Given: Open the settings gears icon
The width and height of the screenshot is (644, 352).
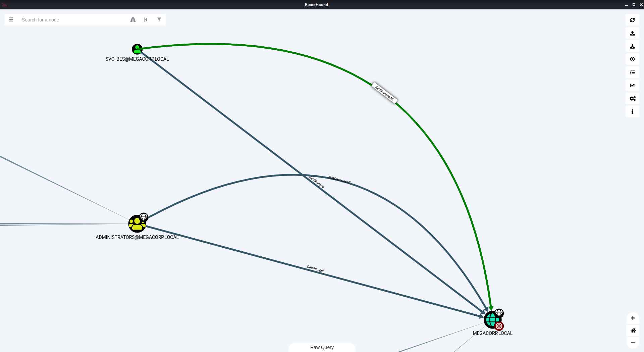Looking at the screenshot, I should click(632, 99).
